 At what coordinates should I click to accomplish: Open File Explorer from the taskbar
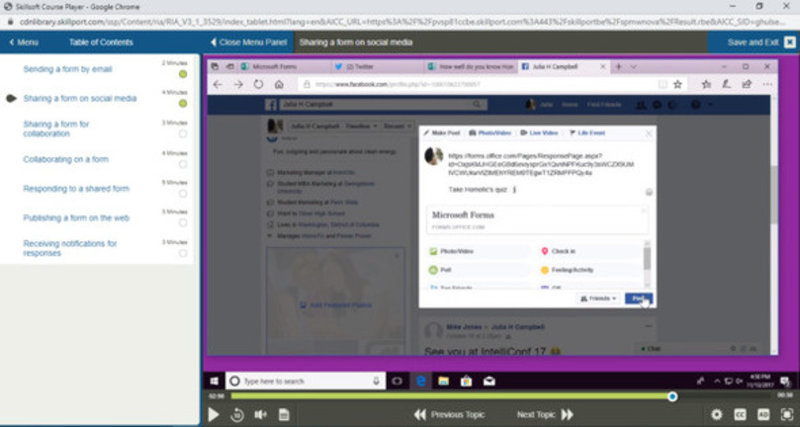[443, 381]
